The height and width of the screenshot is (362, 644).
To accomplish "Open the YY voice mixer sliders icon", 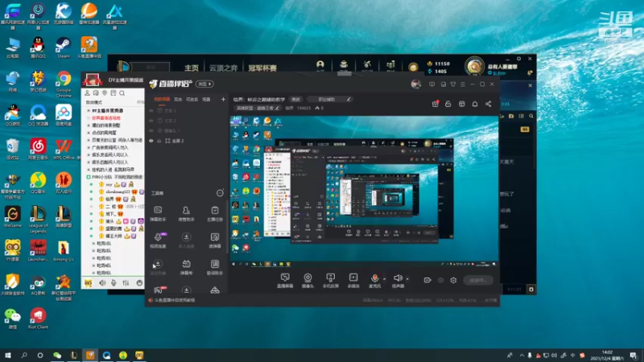I will (x=126, y=283).
